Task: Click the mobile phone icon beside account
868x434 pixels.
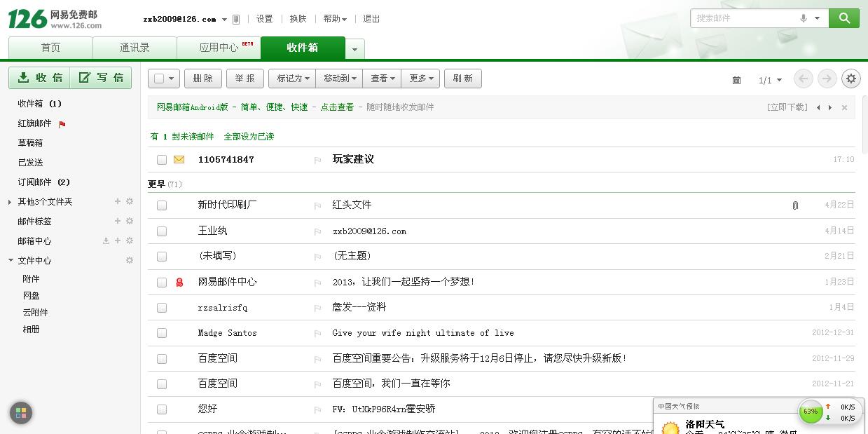Action: 236,19
